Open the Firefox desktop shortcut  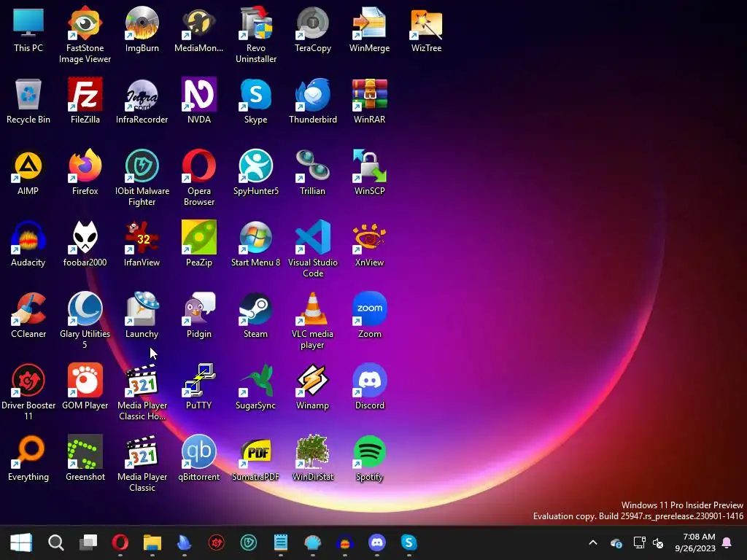point(85,172)
